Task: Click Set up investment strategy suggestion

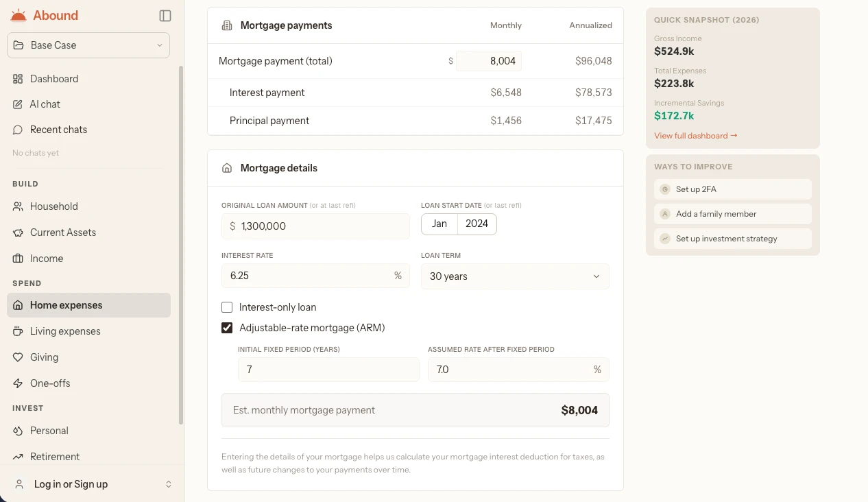Action: pyautogui.click(x=733, y=239)
